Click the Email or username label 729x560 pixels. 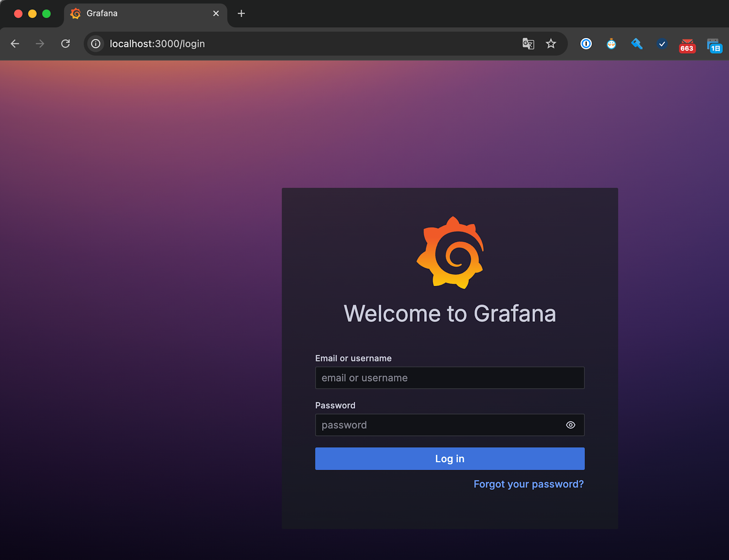click(353, 358)
